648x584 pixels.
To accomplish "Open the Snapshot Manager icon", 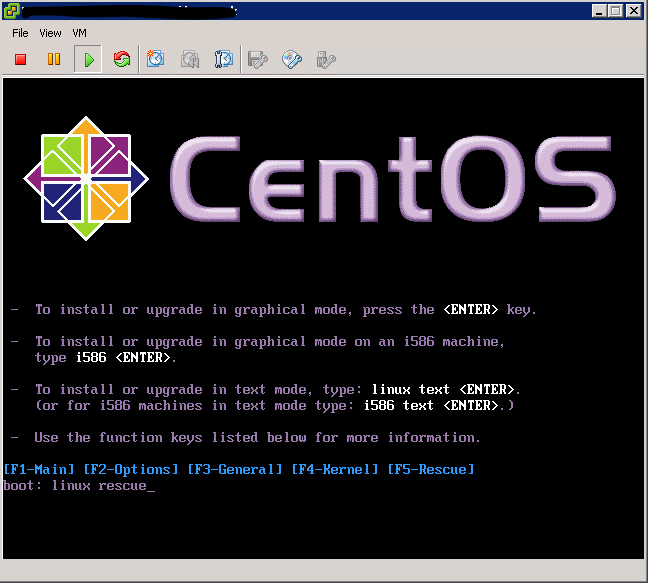I will (x=224, y=59).
